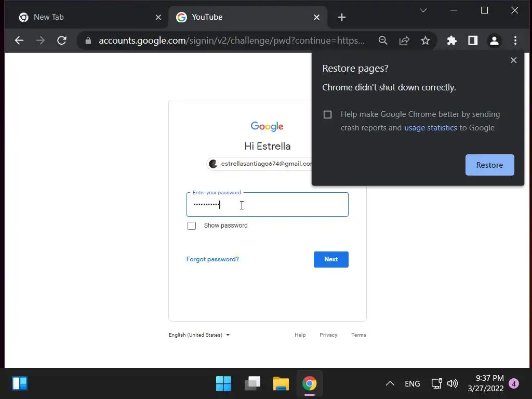Image resolution: width=532 pixels, height=399 pixels.
Task: Open Task View on taskbar
Action: (252, 384)
